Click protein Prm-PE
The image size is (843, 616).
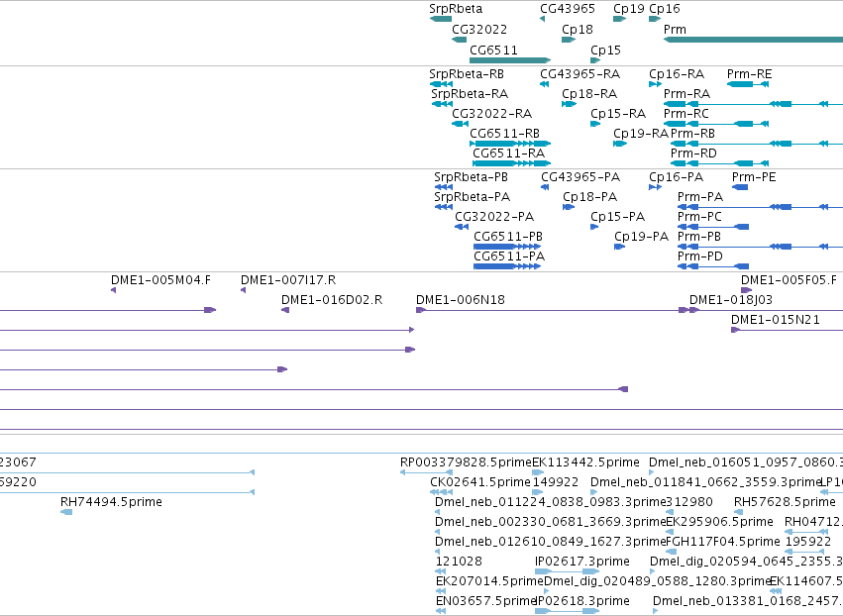point(740,187)
